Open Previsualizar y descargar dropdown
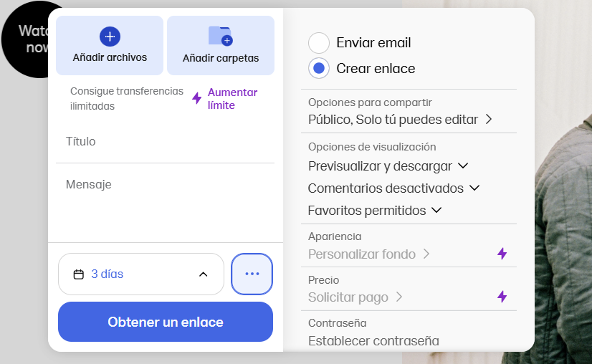 pyautogui.click(x=388, y=166)
